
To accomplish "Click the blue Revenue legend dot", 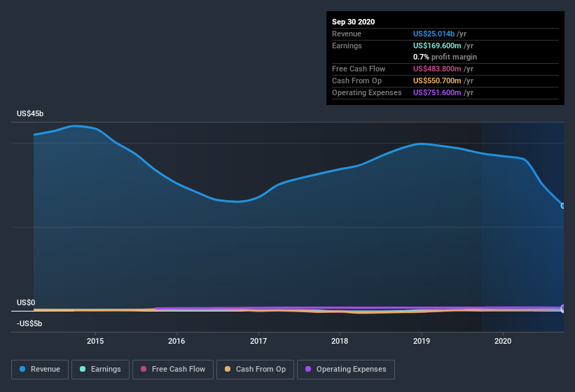I will [22, 369].
